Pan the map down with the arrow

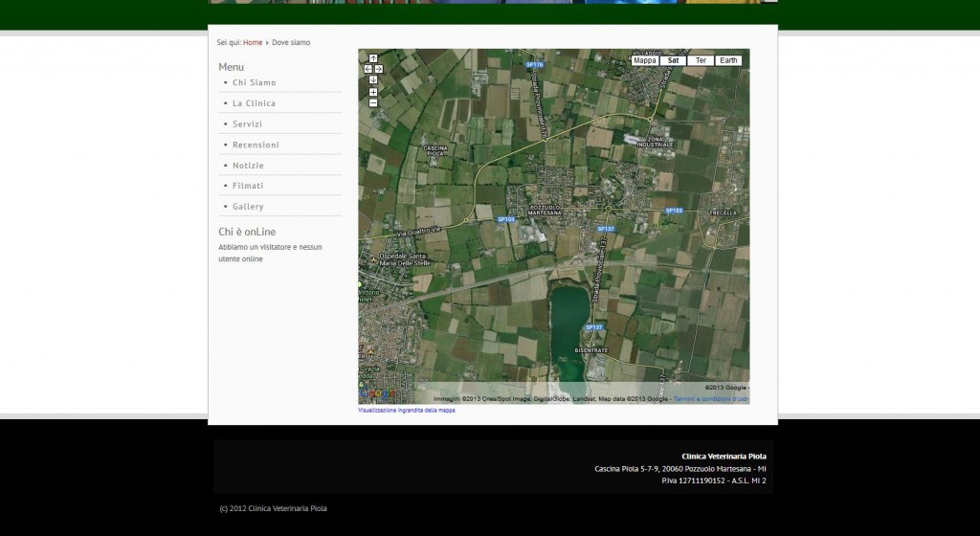coord(373,79)
